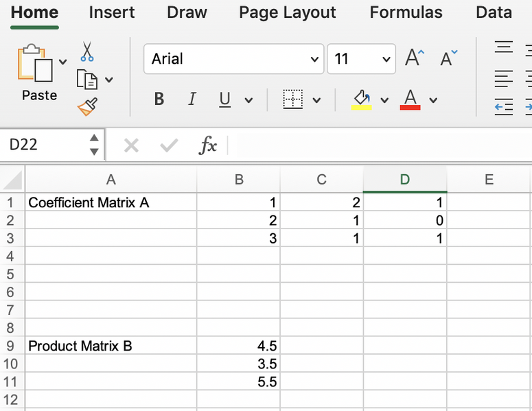
Task: Select row 12 header
Action: pos(12,400)
